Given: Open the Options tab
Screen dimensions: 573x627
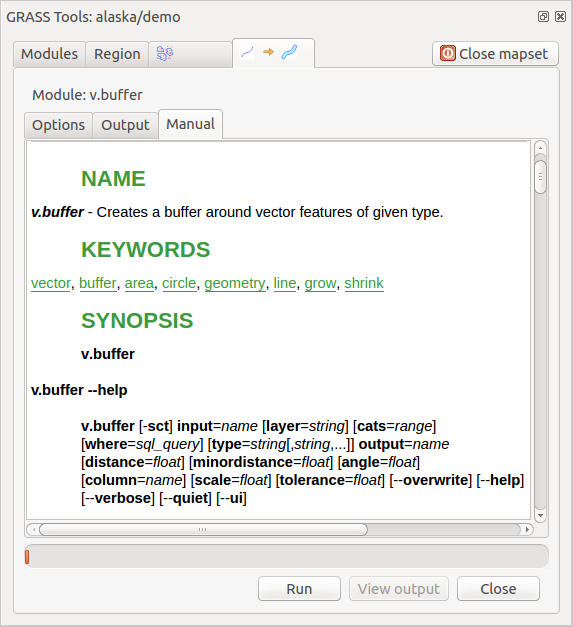Looking at the screenshot, I should [x=58, y=125].
